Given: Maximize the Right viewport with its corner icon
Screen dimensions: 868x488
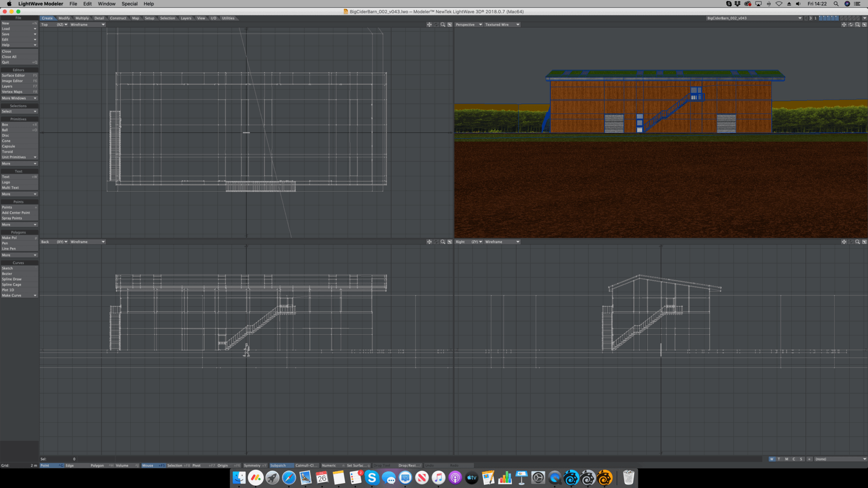Looking at the screenshot, I should (864, 242).
